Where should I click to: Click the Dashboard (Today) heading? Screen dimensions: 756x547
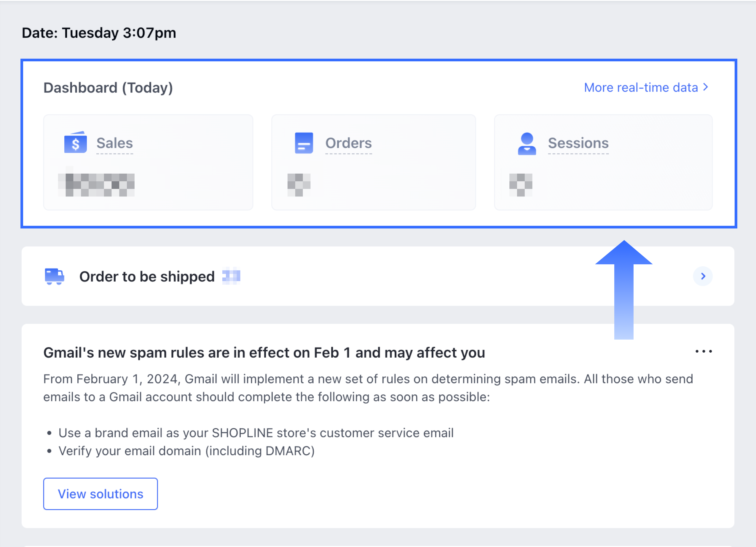[108, 88]
